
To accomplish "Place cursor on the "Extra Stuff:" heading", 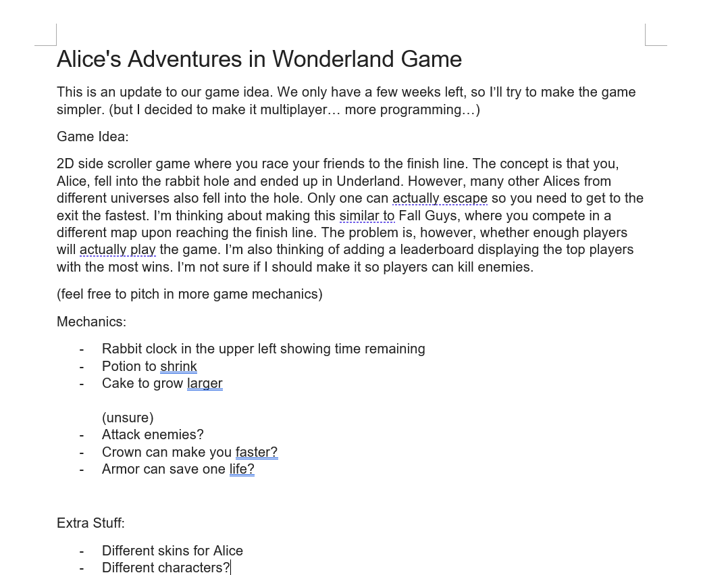I will [90, 523].
